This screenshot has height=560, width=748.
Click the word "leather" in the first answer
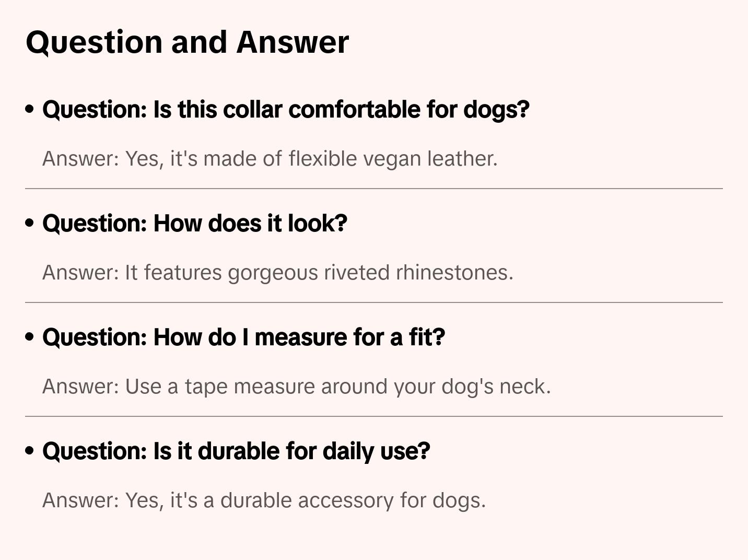point(461,159)
